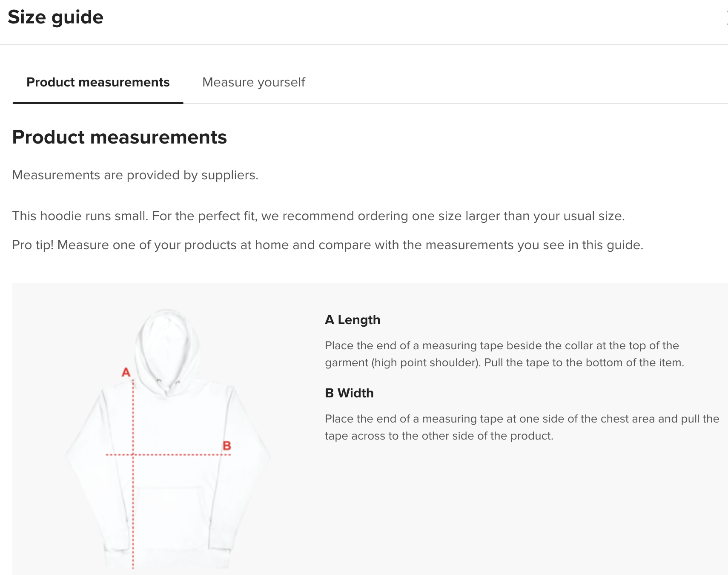This screenshot has height=575, width=728.
Task: Click the A Length heading
Action: click(x=353, y=320)
